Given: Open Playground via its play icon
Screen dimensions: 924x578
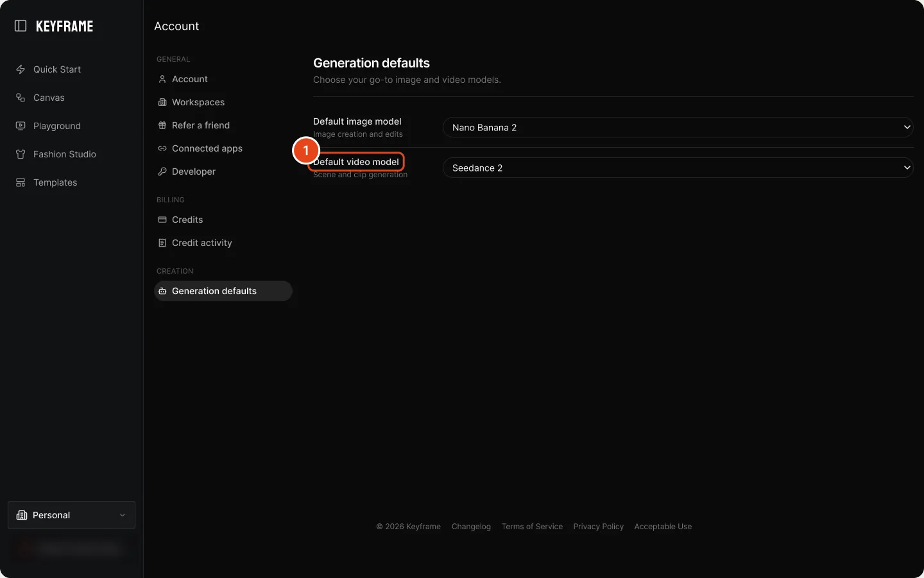Looking at the screenshot, I should click(x=21, y=126).
